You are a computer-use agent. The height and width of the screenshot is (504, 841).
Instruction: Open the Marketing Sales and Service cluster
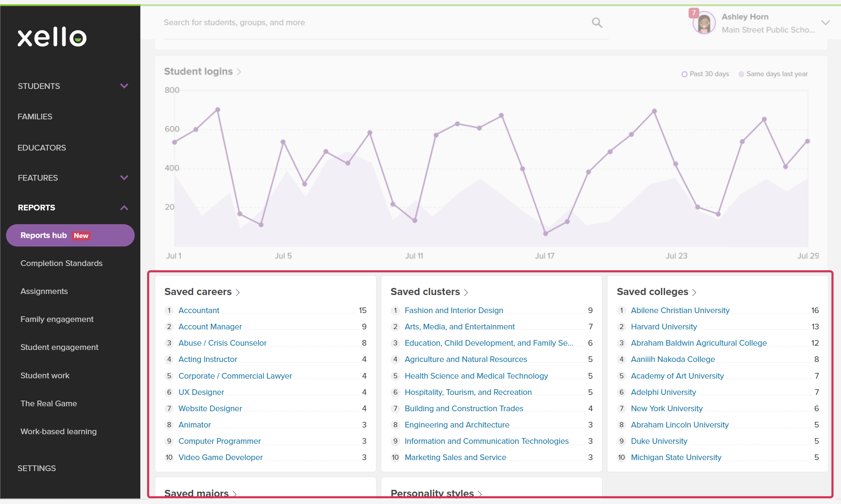pyautogui.click(x=455, y=458)
